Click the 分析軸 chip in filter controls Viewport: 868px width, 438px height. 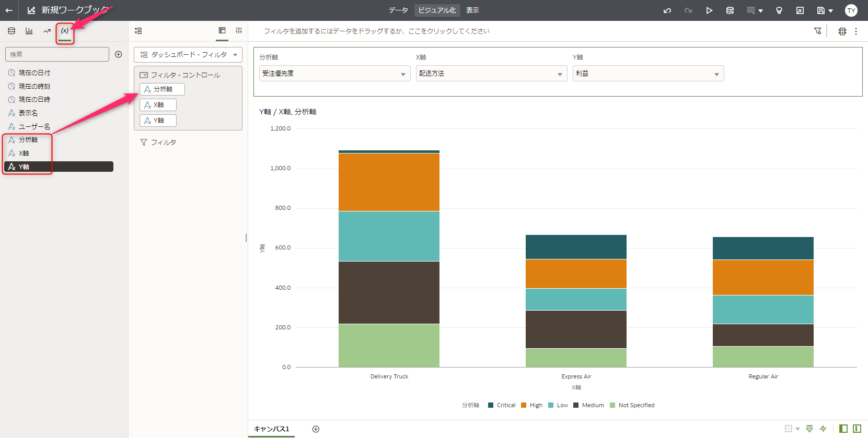[162, 89]
